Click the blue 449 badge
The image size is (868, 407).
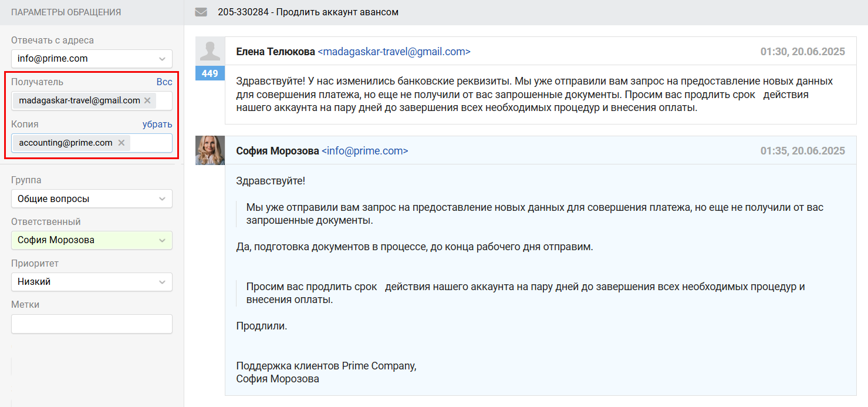point(210,73)
